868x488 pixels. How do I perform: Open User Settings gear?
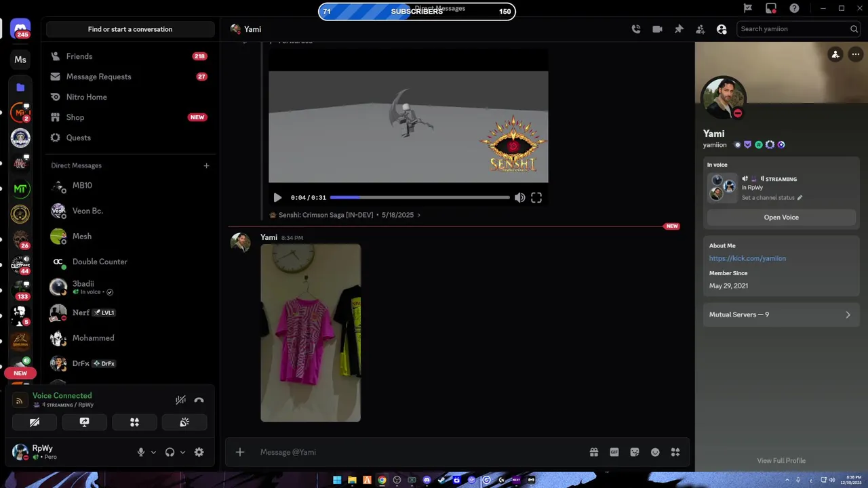pyautogui.click(x=199, y=452)
